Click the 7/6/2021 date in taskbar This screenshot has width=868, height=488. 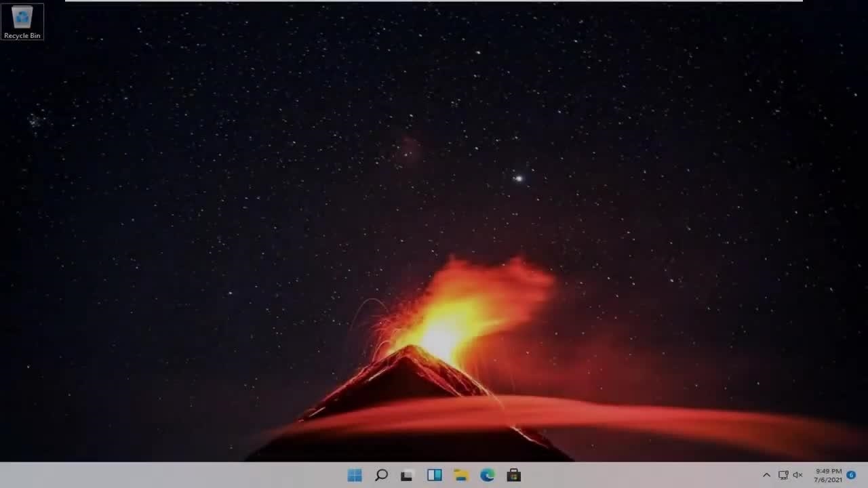tap(828, 480)
